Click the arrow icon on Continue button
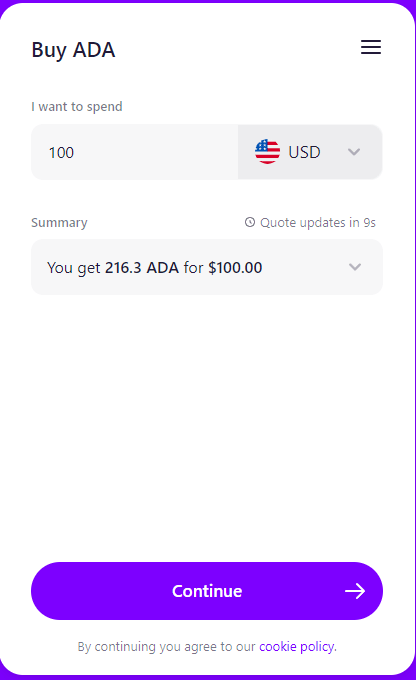Viewport: 416px width, 680px height. coord(355,591)
